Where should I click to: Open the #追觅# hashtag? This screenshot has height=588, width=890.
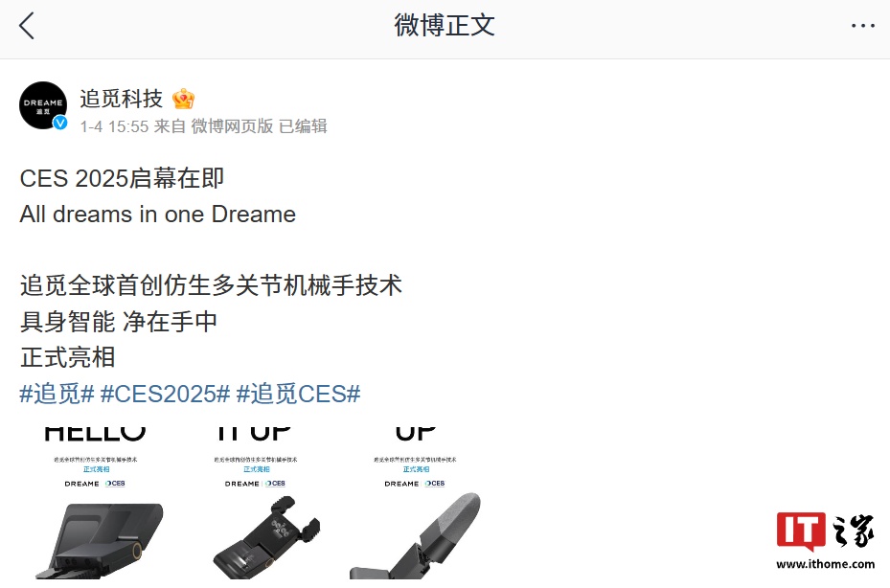tap(57, 394)
